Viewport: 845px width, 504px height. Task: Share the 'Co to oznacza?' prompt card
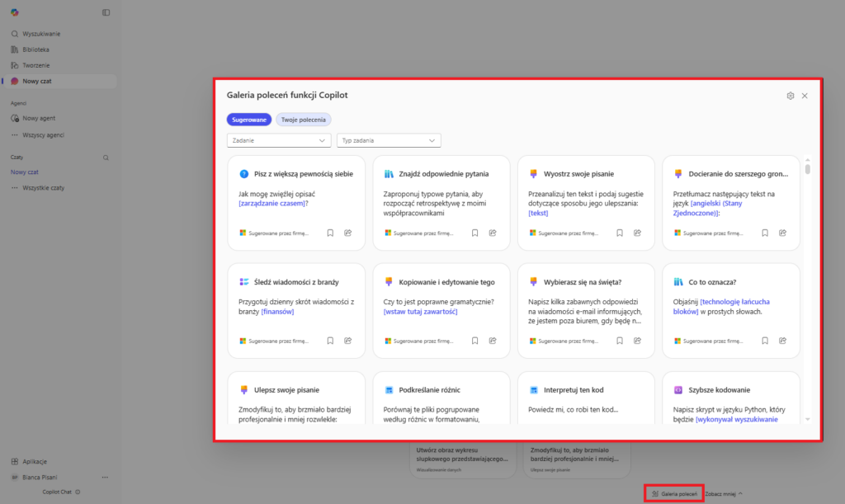click(783, 341)
